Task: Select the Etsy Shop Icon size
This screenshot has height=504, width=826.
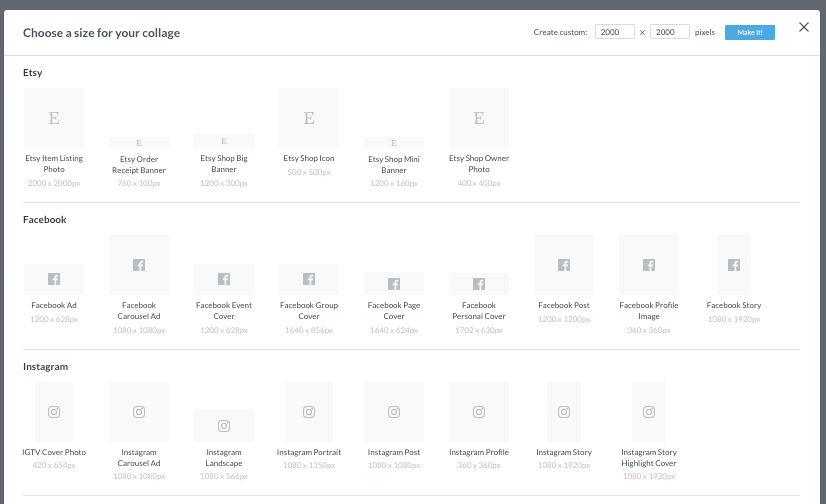Action: click(309, 118)
